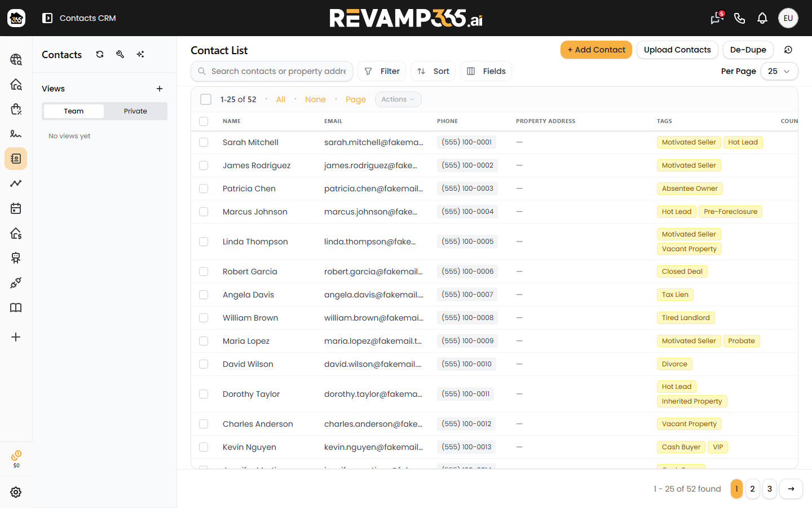Click the sparkles AI icon beside Contacts
This screenshot has height=508, width=812.
[x=140, y=54]
